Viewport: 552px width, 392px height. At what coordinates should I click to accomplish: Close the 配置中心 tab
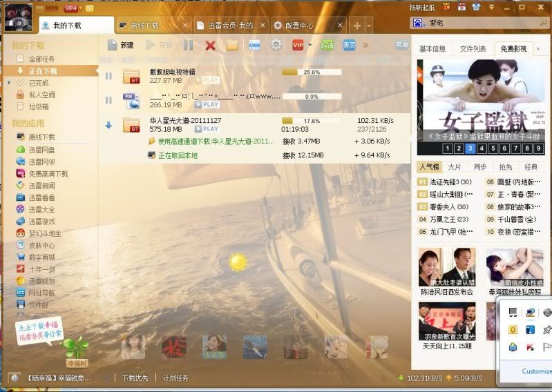pyautogui.click(x=340, y=26)
